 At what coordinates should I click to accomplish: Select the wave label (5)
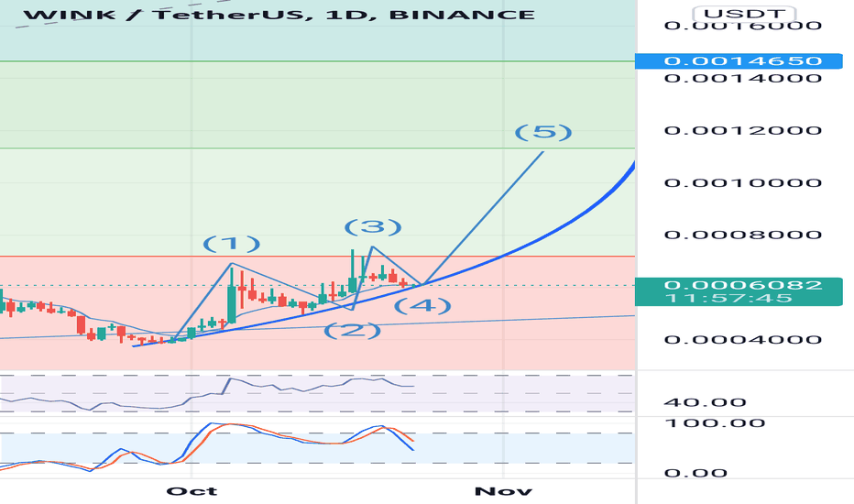pyautogui.click(x=543, y=132)
